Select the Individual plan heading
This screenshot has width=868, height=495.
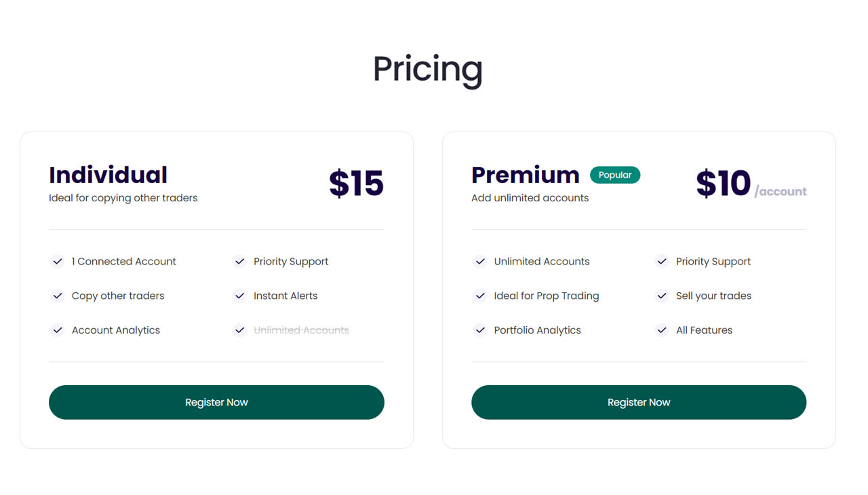[x=108, y=175]
